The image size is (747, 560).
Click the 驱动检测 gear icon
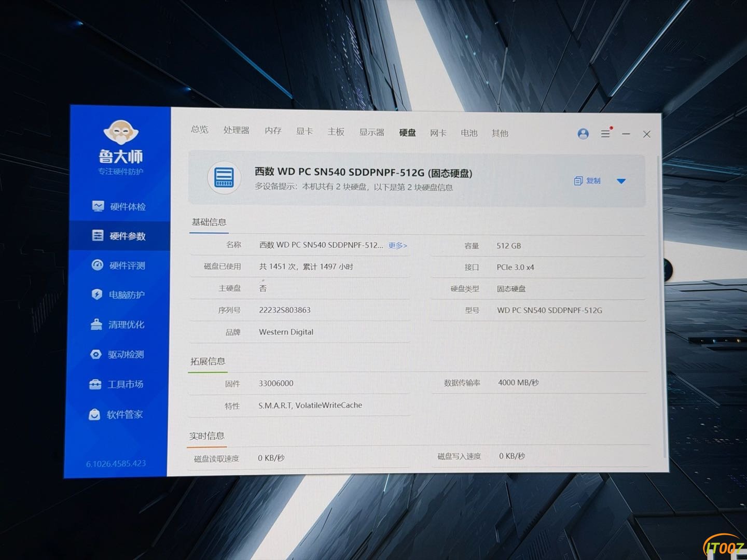click(x=95, y=354)
